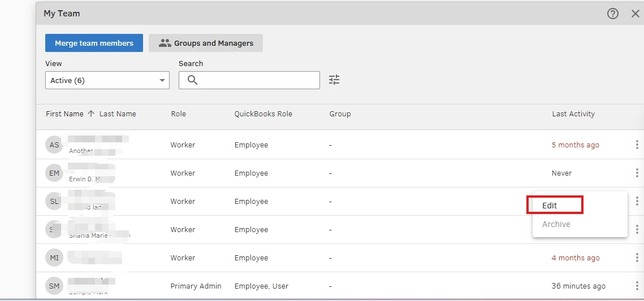Click '4 months ago' last activity

576,258
